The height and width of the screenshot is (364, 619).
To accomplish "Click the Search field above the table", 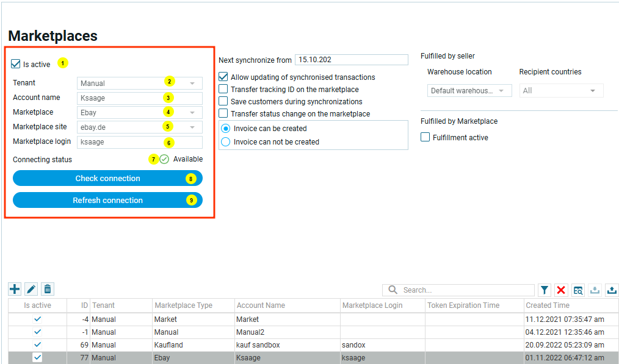I will coord(466,290).
